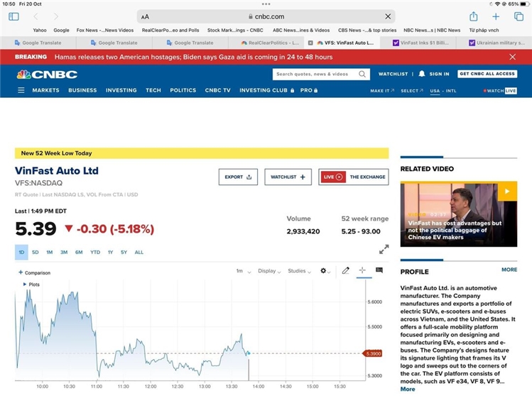Screen dimensions: 532x398
Task: Open Fox News bookmark
Action: point(105,31)
